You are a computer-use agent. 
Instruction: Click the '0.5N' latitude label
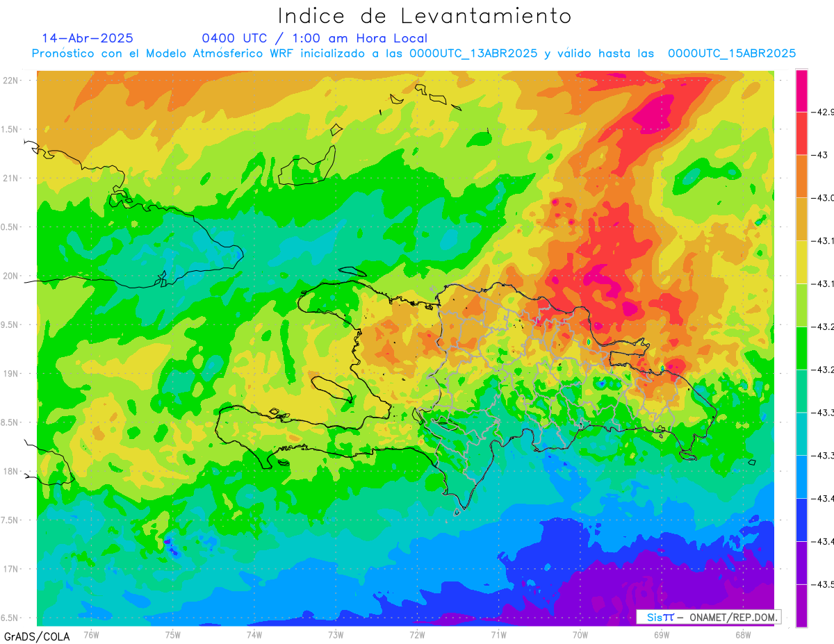click(x=10, y=227)
